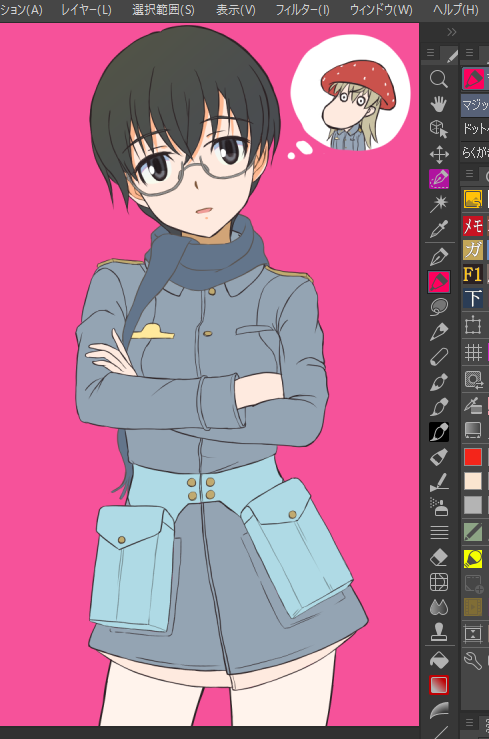This screenshot has width=489, height=739.
Task: Select the Move Layer four-arrow tool
Action: click(x=439, y=154)
